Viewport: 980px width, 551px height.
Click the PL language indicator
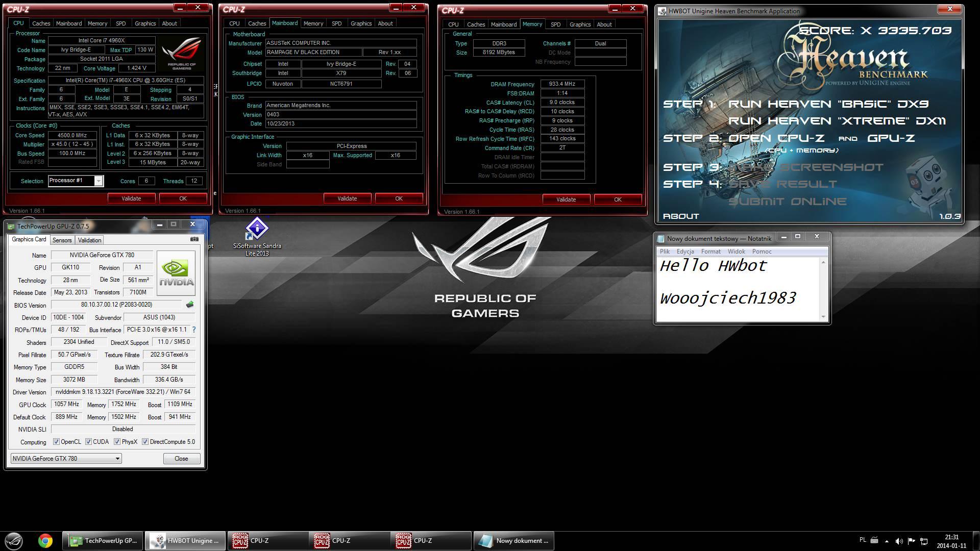point(863,540)
